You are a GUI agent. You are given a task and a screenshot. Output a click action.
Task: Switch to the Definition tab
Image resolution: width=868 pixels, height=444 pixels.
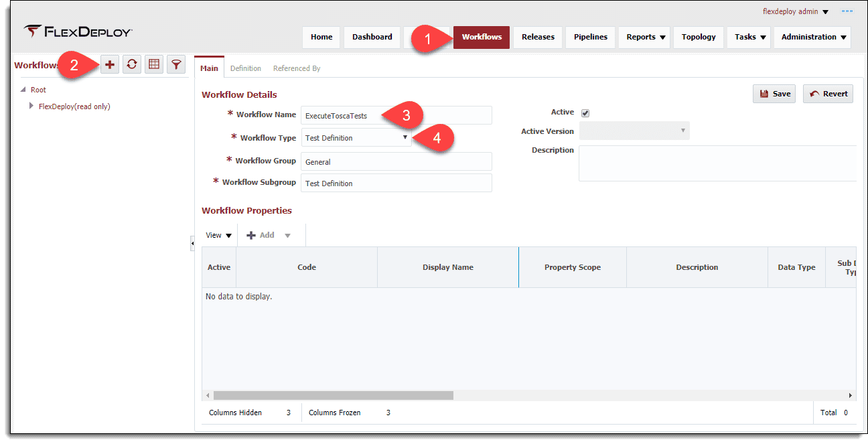(x=246, y=68)
